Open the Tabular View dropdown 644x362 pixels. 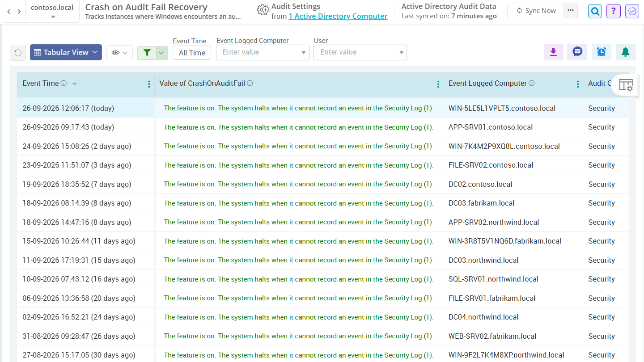click(x=66, y=52)
